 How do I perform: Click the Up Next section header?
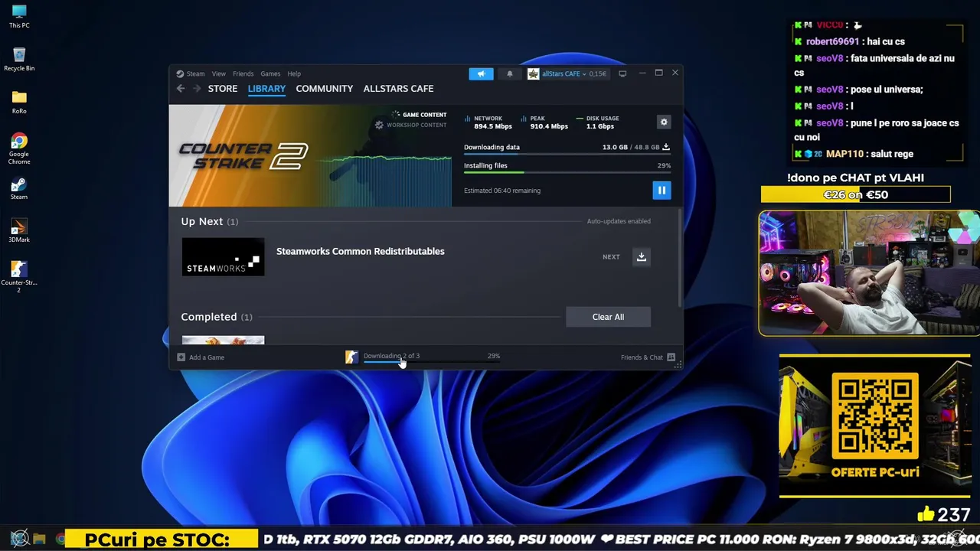[x=210, y=221]
